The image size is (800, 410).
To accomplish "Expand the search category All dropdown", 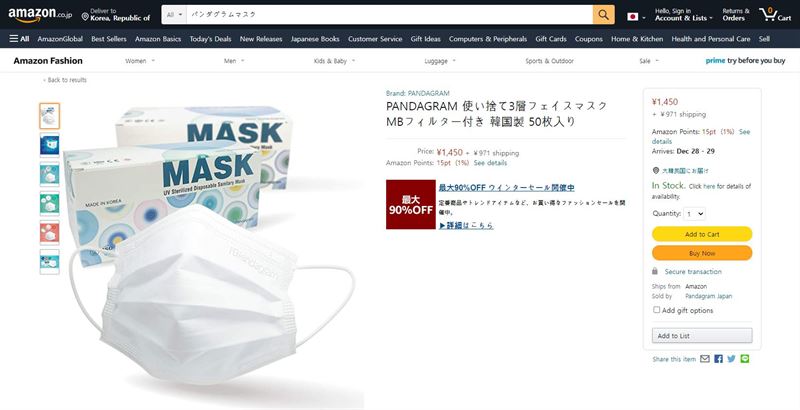I will [174, 15].
